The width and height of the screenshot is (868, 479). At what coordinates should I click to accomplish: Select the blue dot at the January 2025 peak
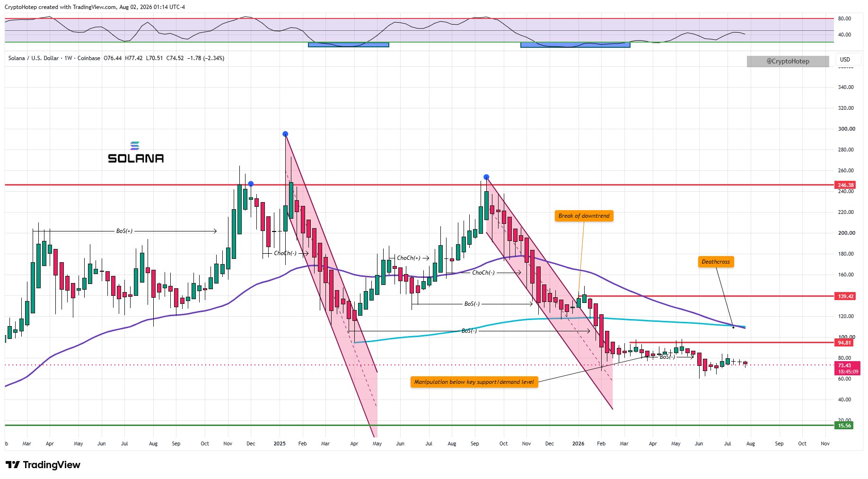coord(285,134)
